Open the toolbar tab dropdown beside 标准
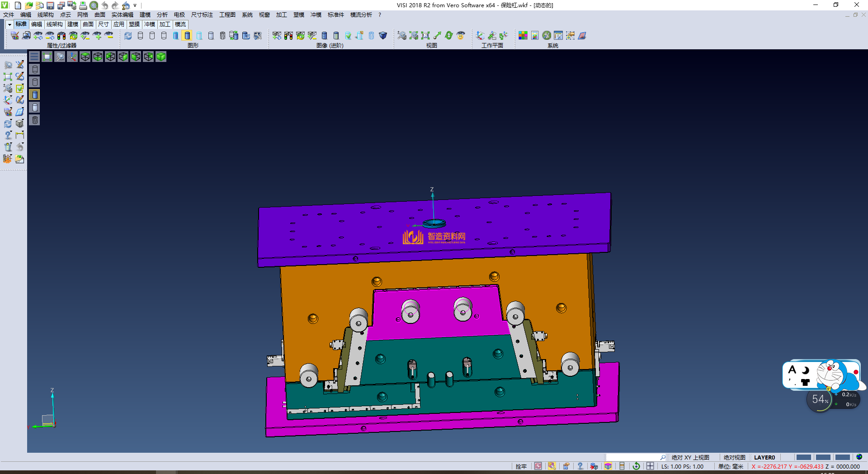 click(9, 24)
